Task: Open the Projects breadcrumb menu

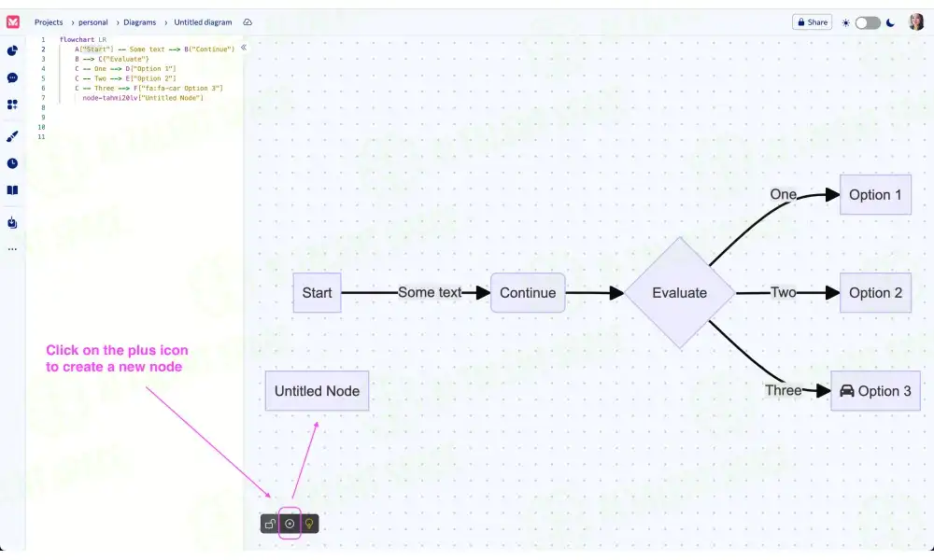Action: pos(49,21)
